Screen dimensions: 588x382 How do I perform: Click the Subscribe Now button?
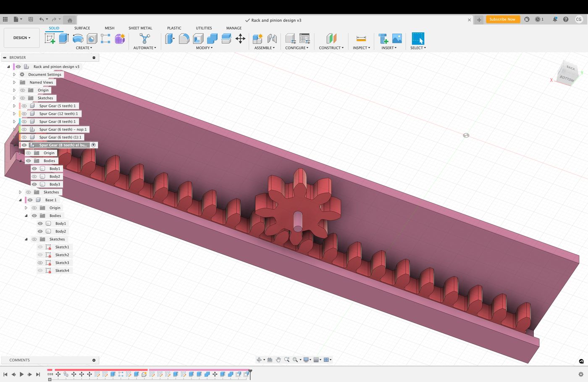tap(502, 19)
